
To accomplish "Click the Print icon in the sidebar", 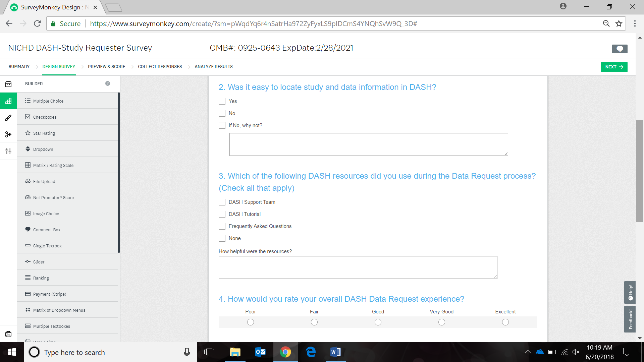I will [8, 334].
